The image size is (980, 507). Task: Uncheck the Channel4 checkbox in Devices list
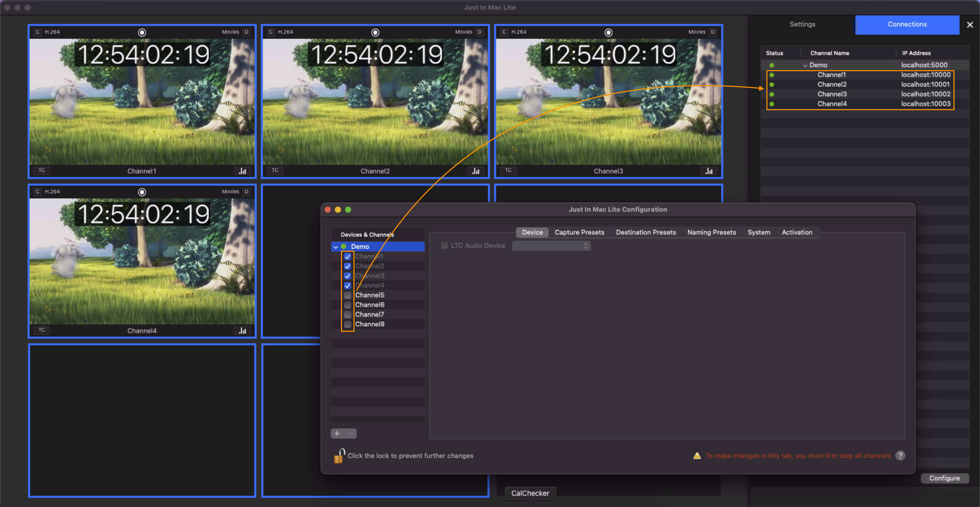pyautogui.click(x=347, y=285)
